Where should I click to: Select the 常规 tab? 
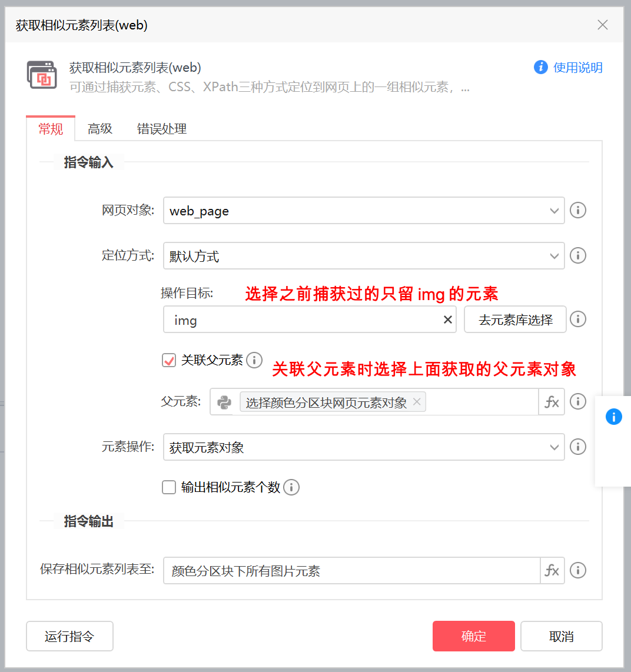pos(51,128)
